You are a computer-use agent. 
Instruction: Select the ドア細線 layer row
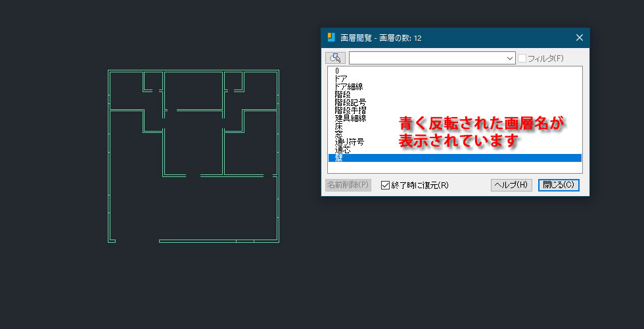click(x=455, y=87)
